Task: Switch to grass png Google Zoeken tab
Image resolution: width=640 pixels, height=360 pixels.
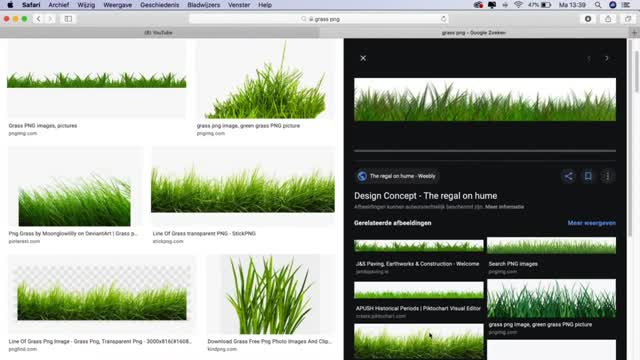Action: pos(474,33)
